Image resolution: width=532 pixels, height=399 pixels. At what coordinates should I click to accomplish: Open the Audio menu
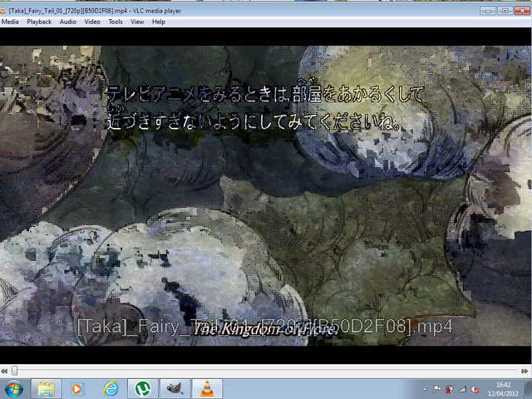(x=68, y=22)
